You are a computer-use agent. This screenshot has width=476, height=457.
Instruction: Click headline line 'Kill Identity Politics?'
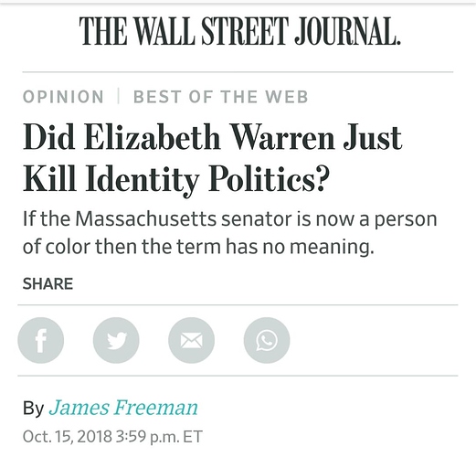176,179
